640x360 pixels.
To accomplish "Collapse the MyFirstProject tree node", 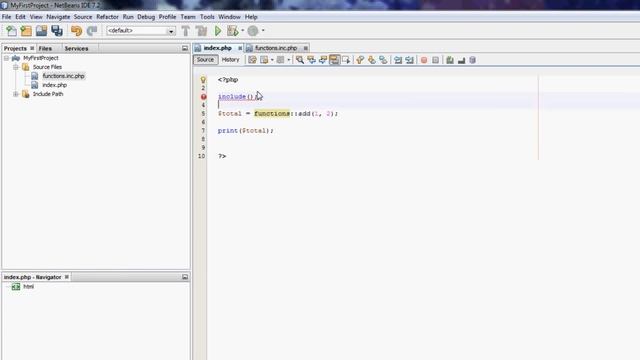I will pyautogui.click(x=7, y=58).
